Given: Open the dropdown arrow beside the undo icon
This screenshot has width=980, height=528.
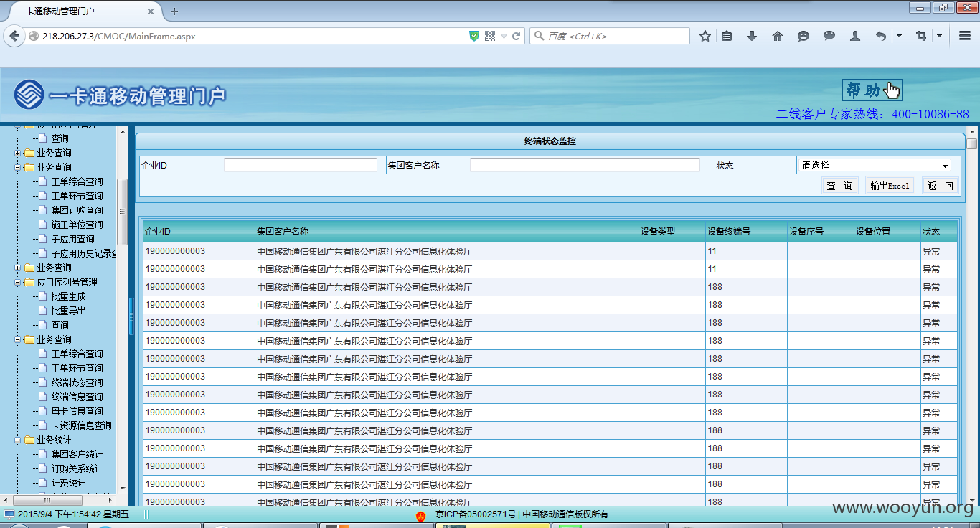Looking at the screenshot, I should point(899,36).
